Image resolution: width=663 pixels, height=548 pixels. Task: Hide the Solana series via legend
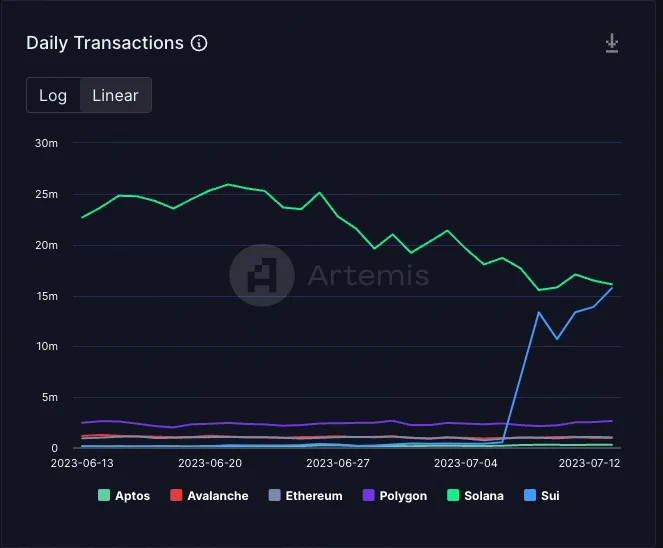coord(476,496)
